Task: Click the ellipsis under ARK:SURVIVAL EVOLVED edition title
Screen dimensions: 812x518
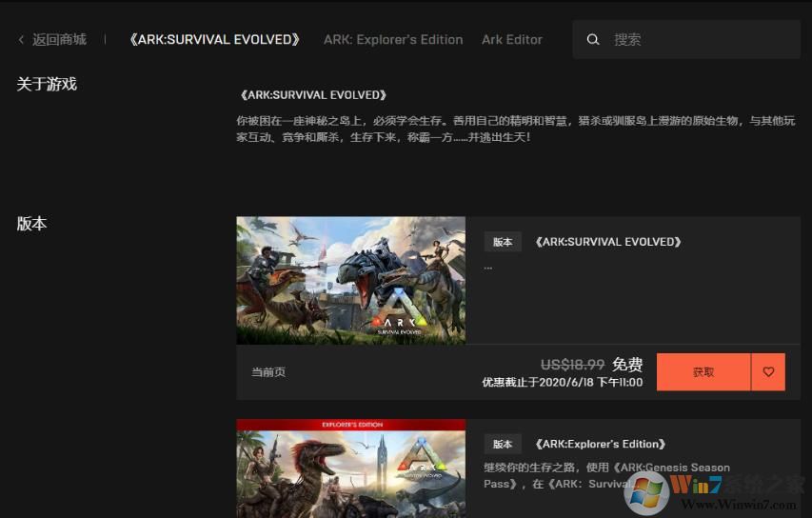Action: tap(487, 269)
